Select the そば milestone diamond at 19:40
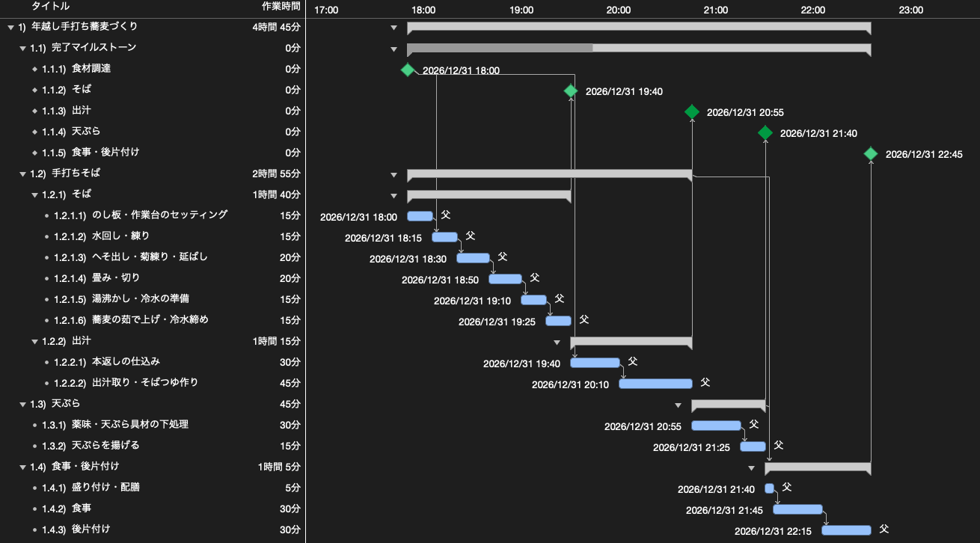980x543 pixels. point(570,90)
